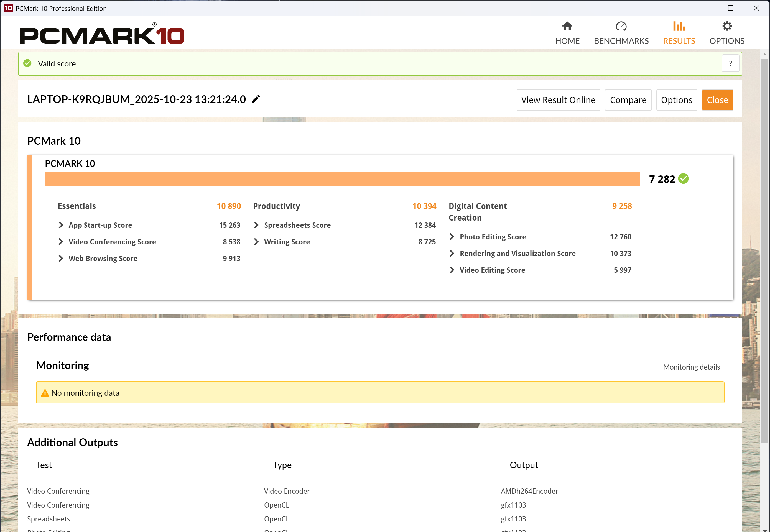The width and height of the screenshot is (770, 532).
Task: Expand Rendering and Visualization Score
Action: point(452,254)
